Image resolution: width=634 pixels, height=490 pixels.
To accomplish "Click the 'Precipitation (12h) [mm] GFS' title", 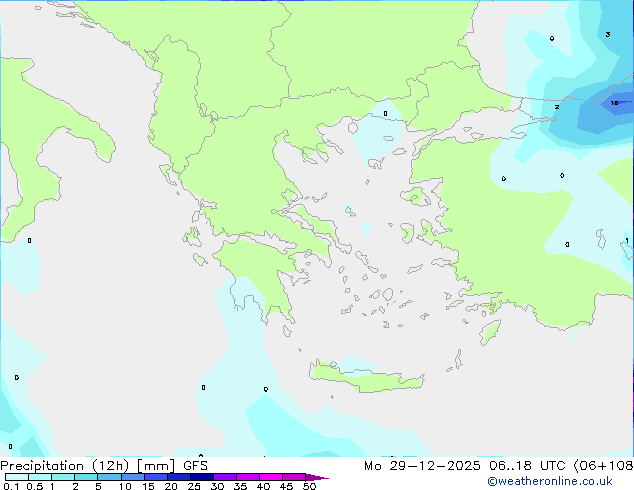I will point(104,466).
